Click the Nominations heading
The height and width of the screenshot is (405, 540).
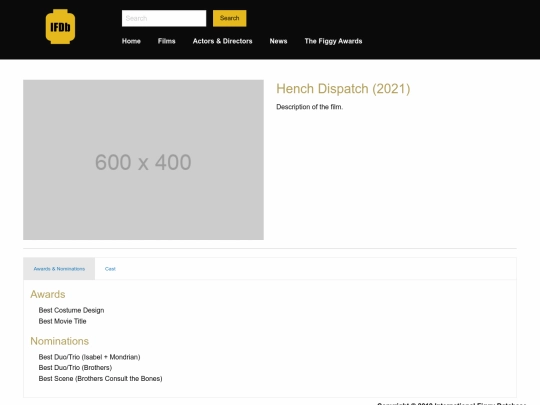tap(60, 341)
